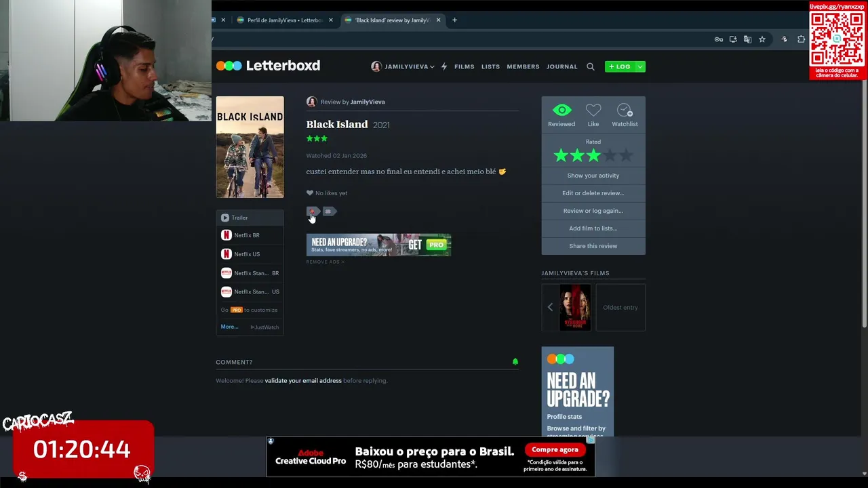Viewport: 868px width, 488px height.
Task: Set rating to first star
Action: coord(561,156)
